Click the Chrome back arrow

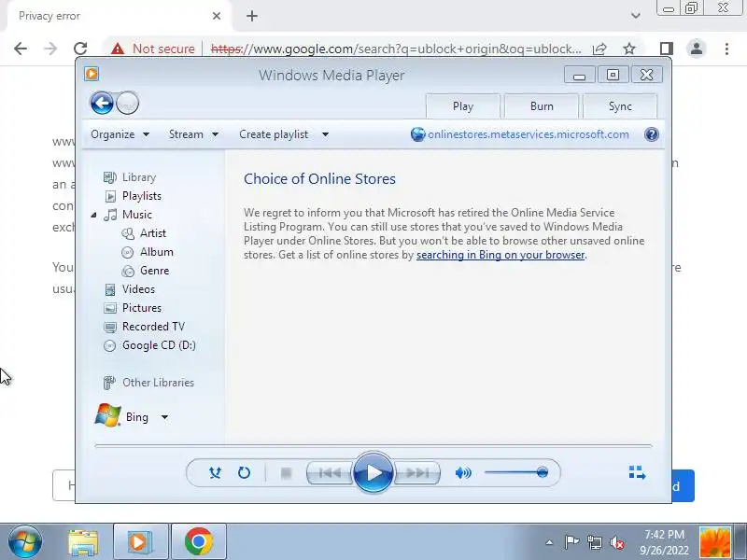pyautogui.click(x=21, y=49)
